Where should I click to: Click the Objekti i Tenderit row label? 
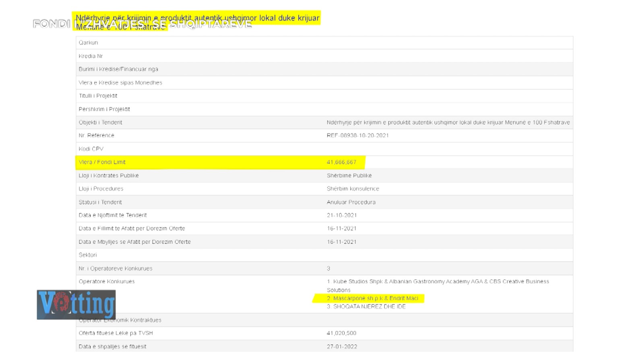100,122
